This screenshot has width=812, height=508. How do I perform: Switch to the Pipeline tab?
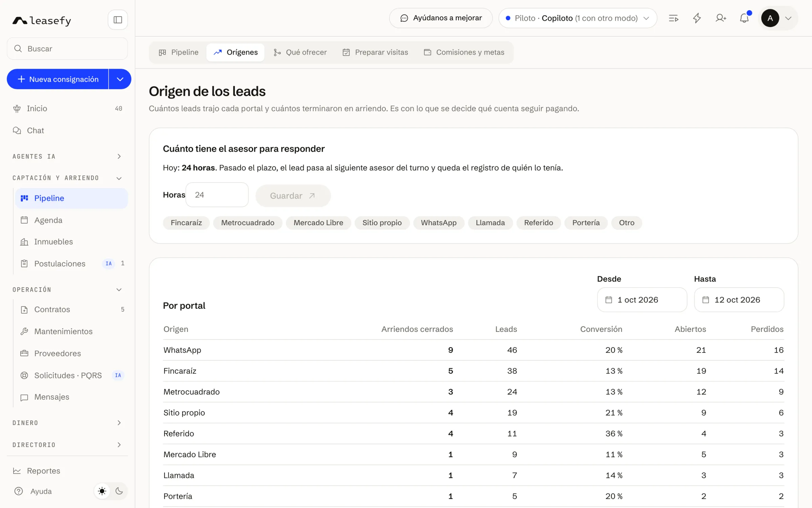coord(179,52)
